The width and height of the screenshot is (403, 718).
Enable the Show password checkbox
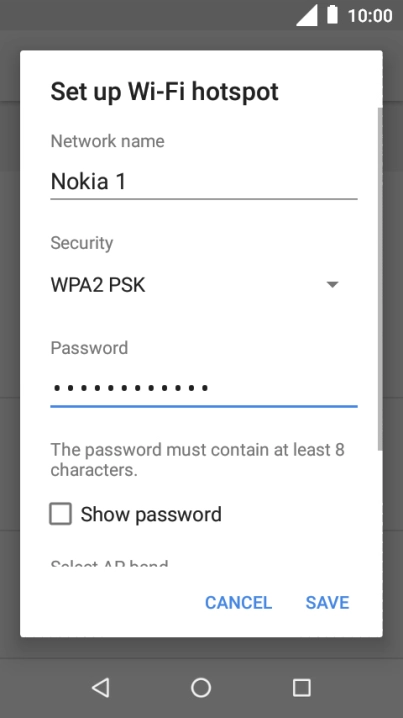[x=60, y=514]
